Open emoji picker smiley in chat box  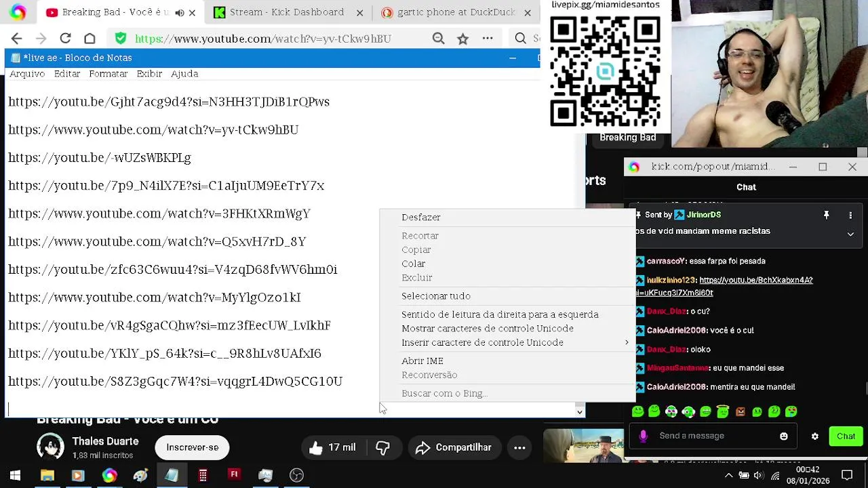click(784, 436)
